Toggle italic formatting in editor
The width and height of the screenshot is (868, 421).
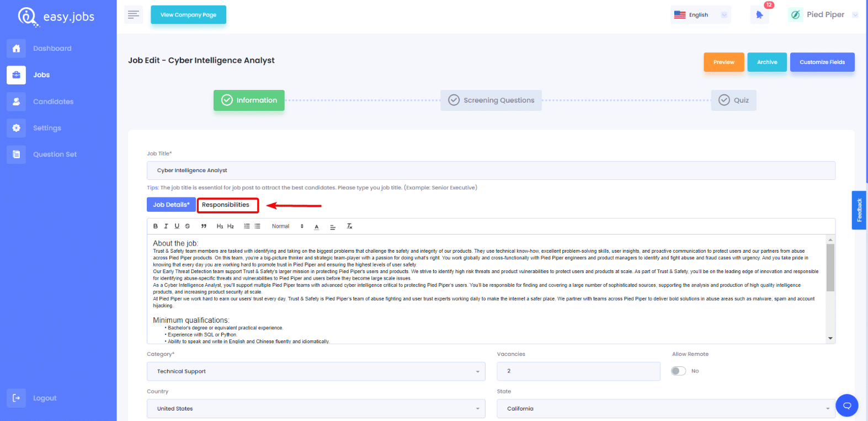tap(166, 226)
